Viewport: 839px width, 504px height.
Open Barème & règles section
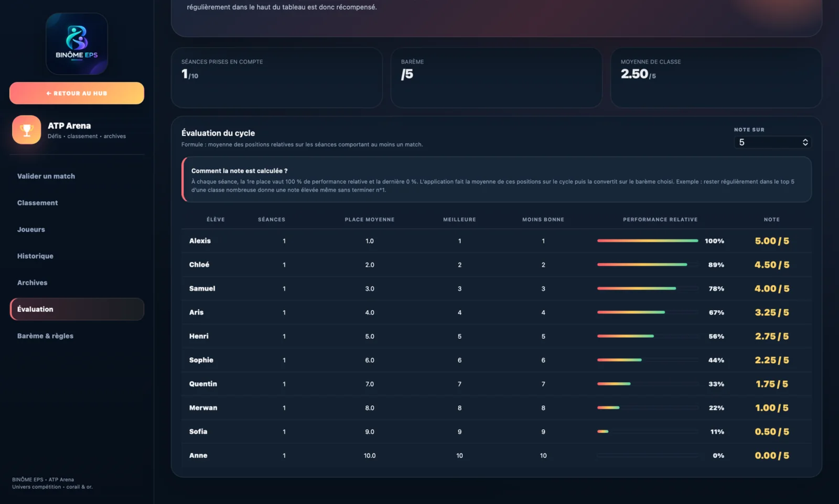45,336
